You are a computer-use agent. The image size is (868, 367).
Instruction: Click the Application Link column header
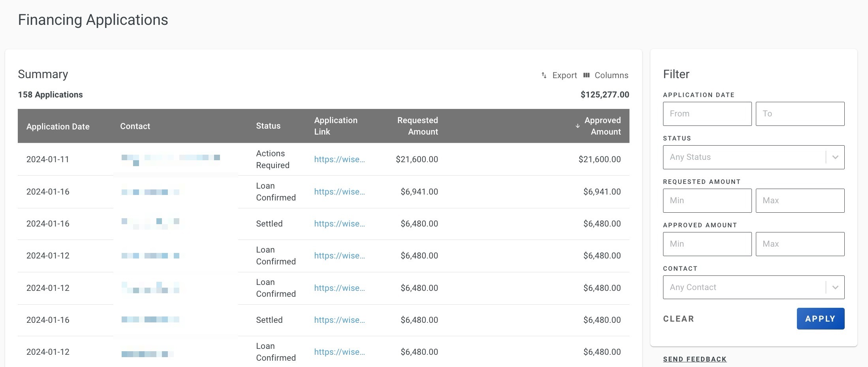[x=336, y=126]
